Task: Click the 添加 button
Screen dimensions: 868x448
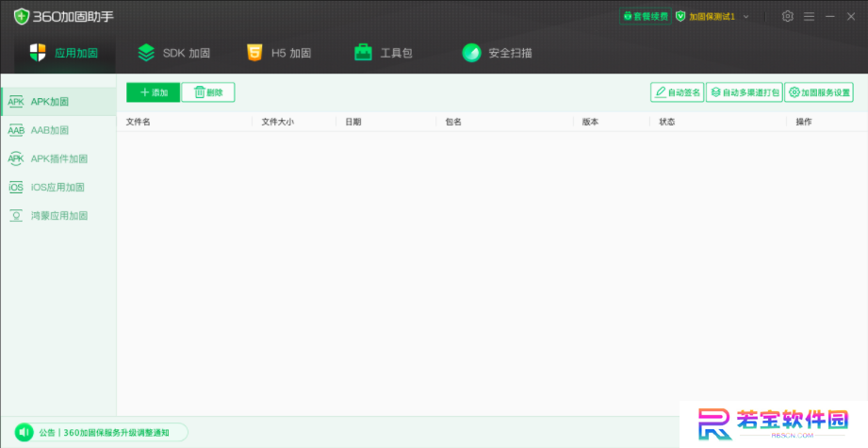Action: 154,92
